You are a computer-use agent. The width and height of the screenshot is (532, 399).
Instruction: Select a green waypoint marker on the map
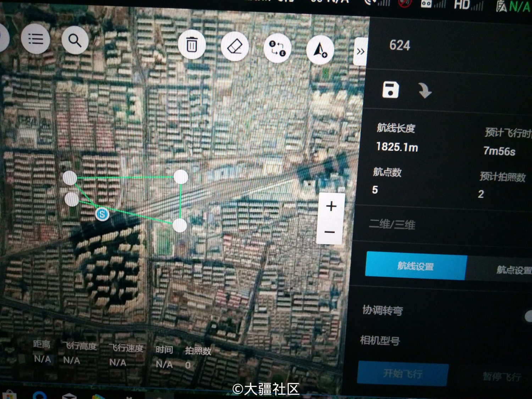(x=181, y=177)
